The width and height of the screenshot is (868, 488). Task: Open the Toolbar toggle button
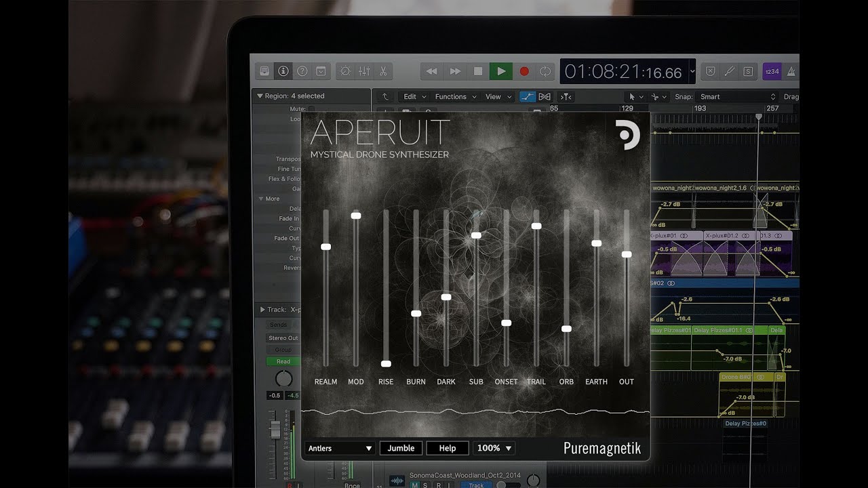pos(321,70)
